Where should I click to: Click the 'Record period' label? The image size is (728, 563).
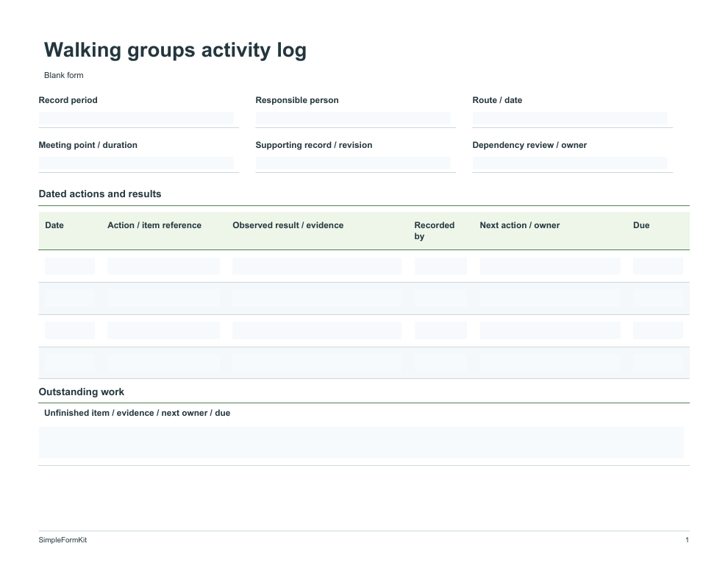(x=68, y=100)
